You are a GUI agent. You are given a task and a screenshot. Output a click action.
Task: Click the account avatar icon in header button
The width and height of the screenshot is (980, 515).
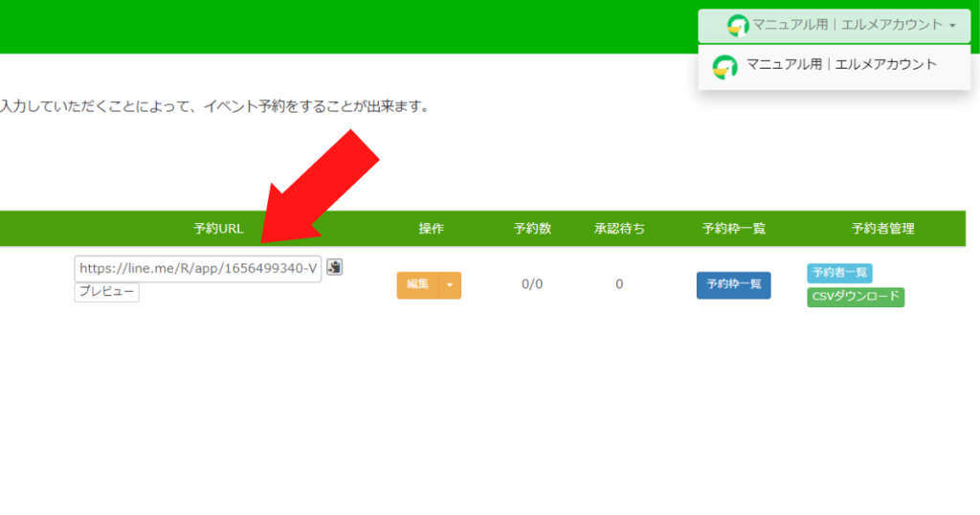(738, 26)
